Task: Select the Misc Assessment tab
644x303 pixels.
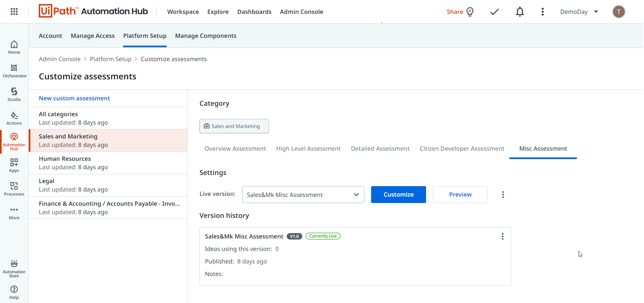Action: [543, 149]
